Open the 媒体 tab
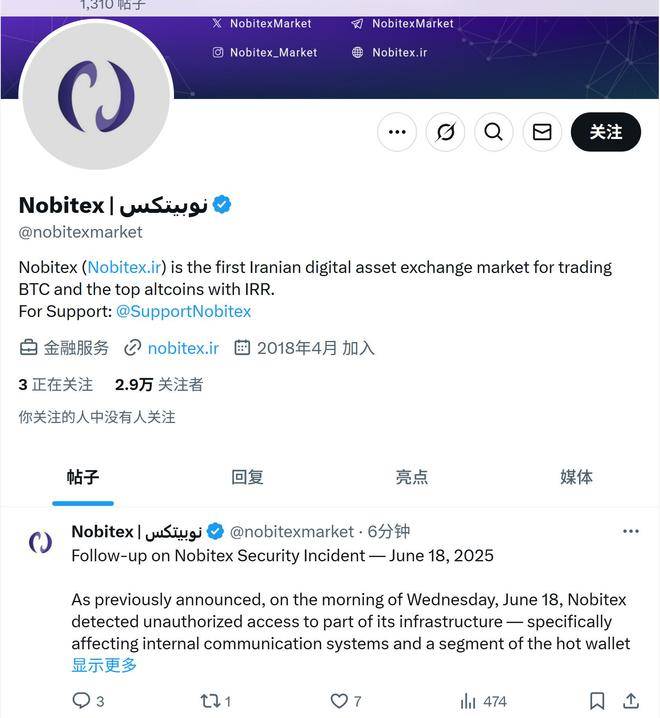Image resolution: width=660 pixels, height=718 pixels. click(x=576, y=477)
